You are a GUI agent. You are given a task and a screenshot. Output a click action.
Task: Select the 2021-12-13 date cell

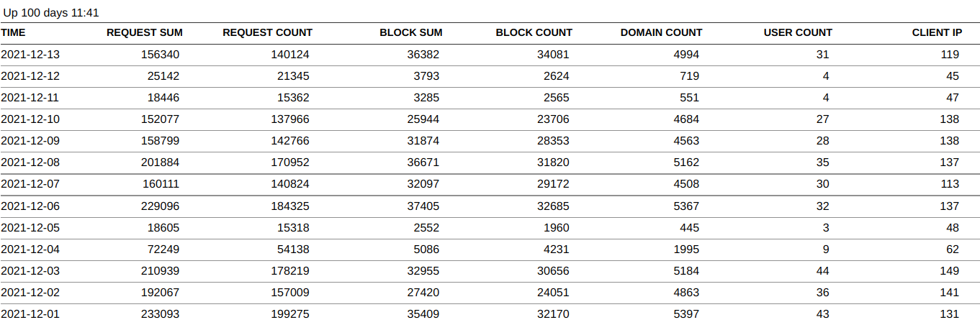[x=30, y=55]
